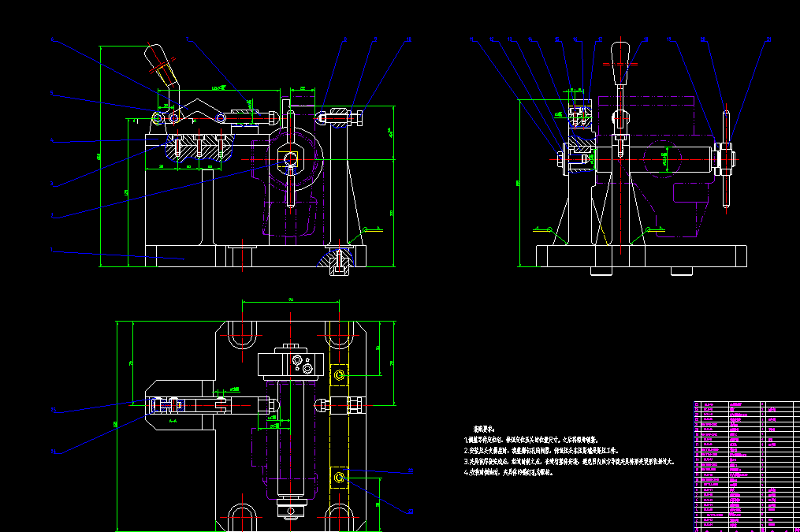Click balloon number 4 in the front view
Screen dimensions: 800x532
(51, 140)
